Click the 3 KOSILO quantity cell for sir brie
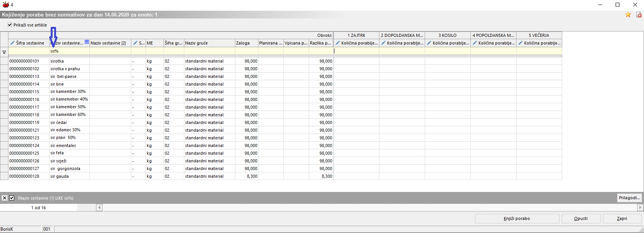The width and height of the screenshot is (644, 233). pos(448,84)
